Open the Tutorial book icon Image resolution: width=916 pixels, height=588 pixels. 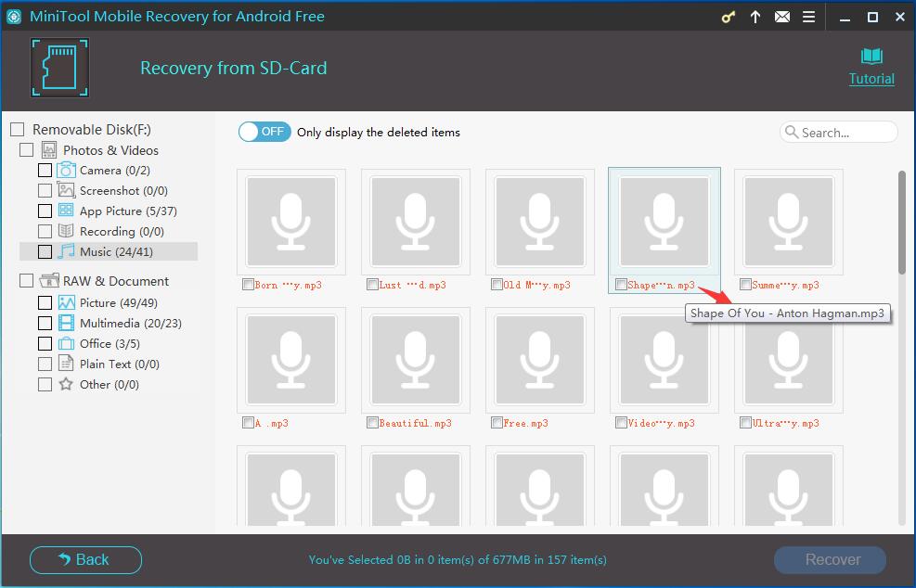click(x=871, y=58)
